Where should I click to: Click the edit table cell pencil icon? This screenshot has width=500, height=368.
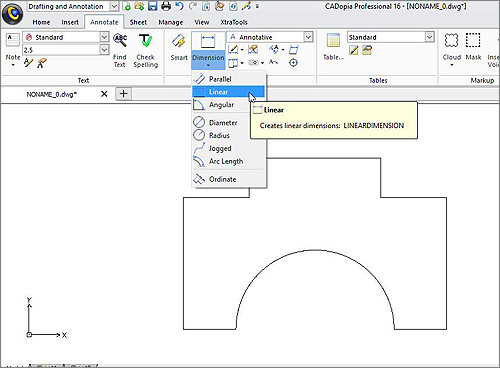click(x=354, y=50)
